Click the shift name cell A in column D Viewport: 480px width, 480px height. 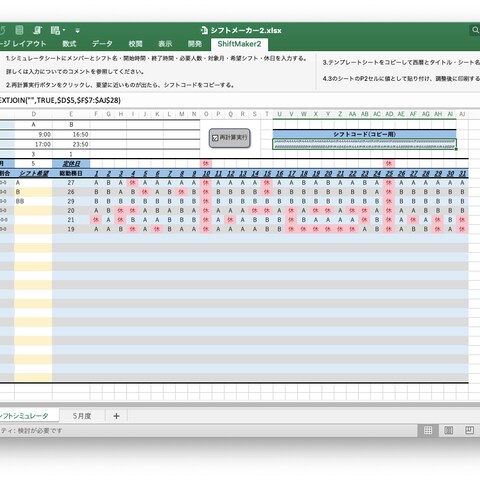(x=33, y=125)
